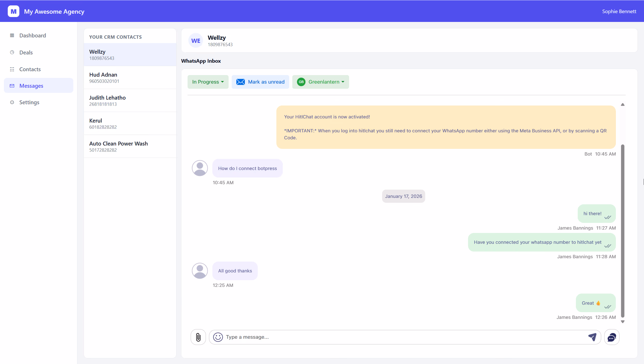This screenshot has height=364, width=644.
Task: Click the 'How do I connect botpress' message
Action: (x=247, y=168)
